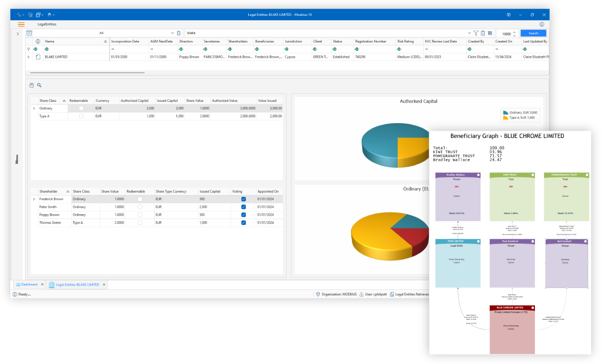Expand the Ordinary share class row
Viewport: 602px width, 364px height.
[x=34, y=108]
